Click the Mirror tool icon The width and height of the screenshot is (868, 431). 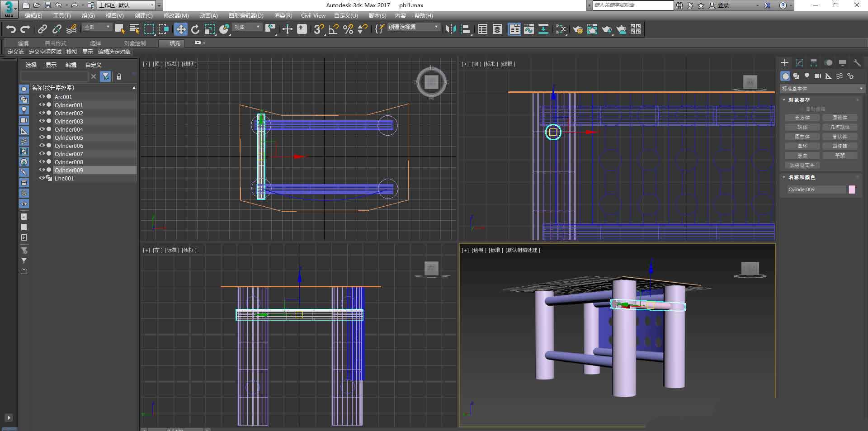click(451, 29)
